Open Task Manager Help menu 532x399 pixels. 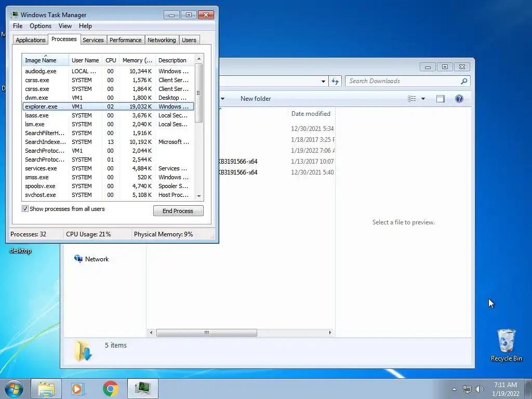pos(85,26)
